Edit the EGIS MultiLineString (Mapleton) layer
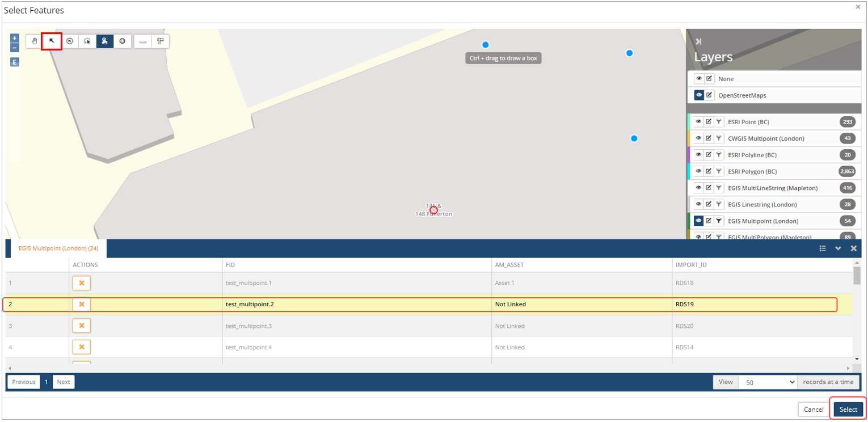868x422 pixels. (x=709, y=188)
